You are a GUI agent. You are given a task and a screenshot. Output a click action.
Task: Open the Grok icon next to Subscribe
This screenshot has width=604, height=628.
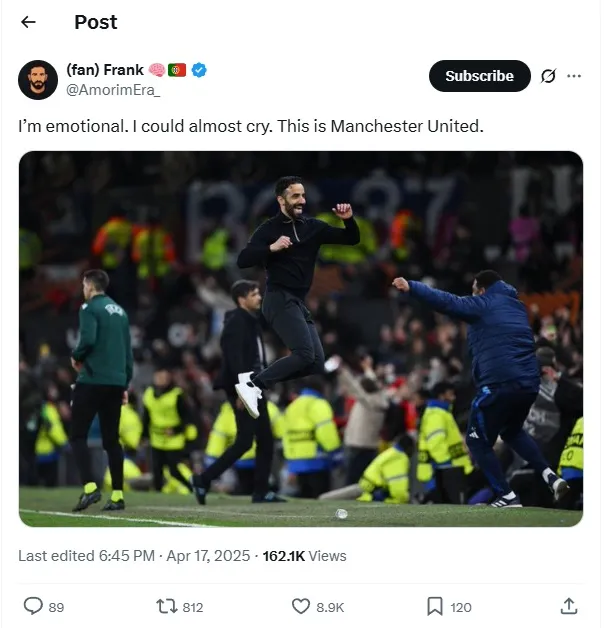(x=548, y=76)
